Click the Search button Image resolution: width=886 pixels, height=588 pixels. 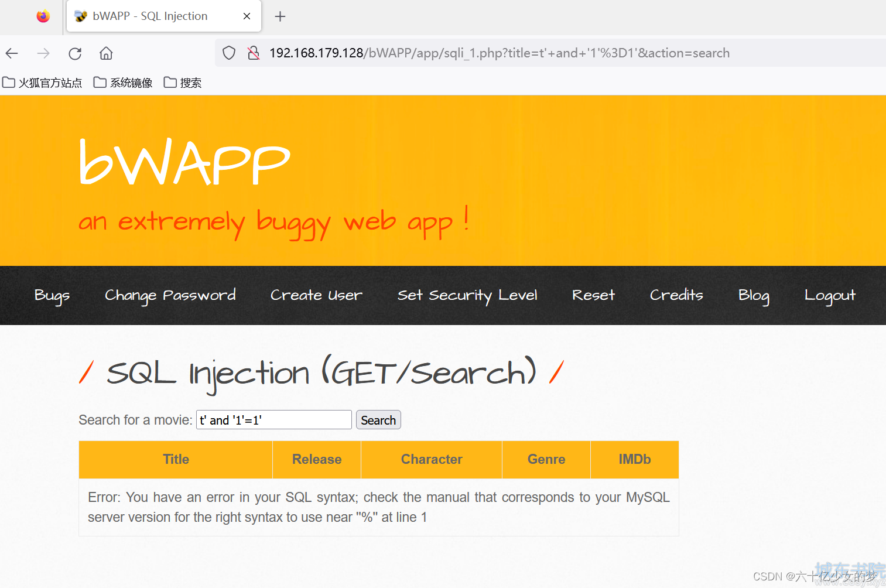[x=378, y=420]
